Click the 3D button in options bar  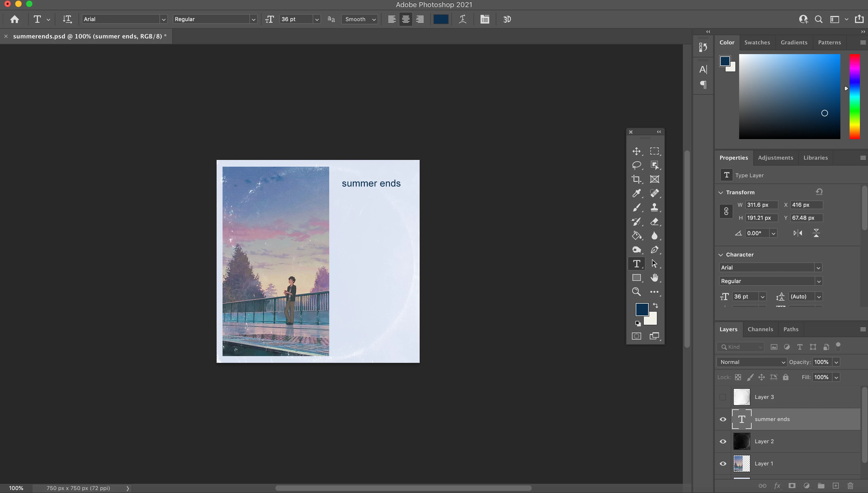tap(507, 19)
